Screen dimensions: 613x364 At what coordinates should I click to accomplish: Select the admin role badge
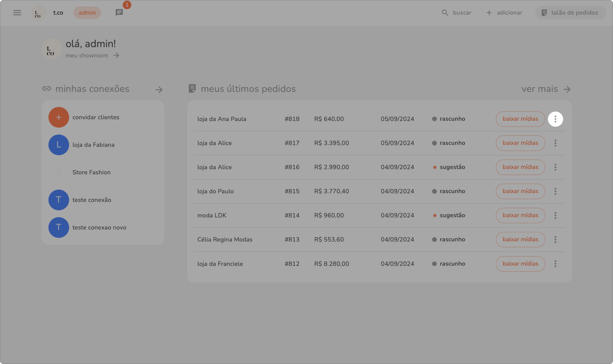click(87, 13)
